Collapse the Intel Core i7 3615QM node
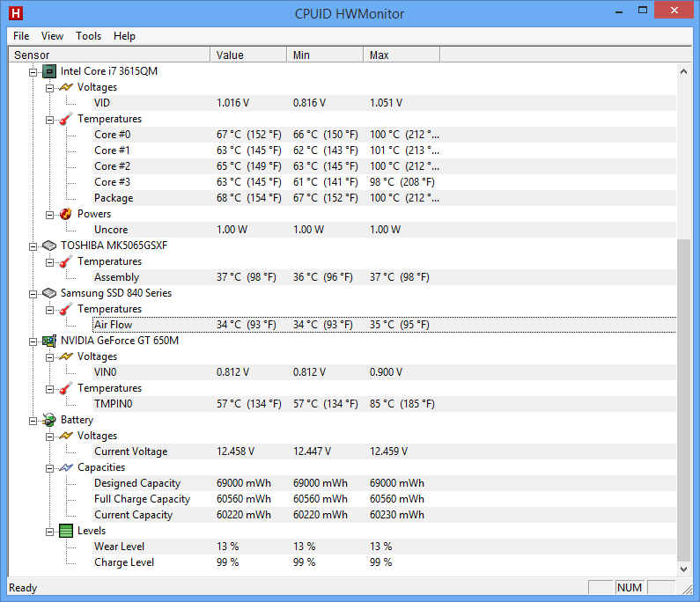The width and height of the screenshot is (700, 602). coord(33,72)
